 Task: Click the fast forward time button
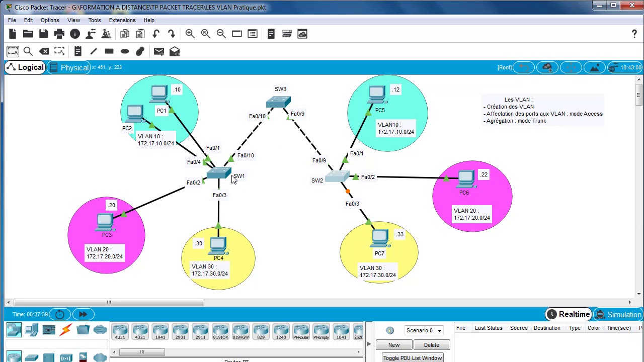pyautogui.click(x=83, y=314)
